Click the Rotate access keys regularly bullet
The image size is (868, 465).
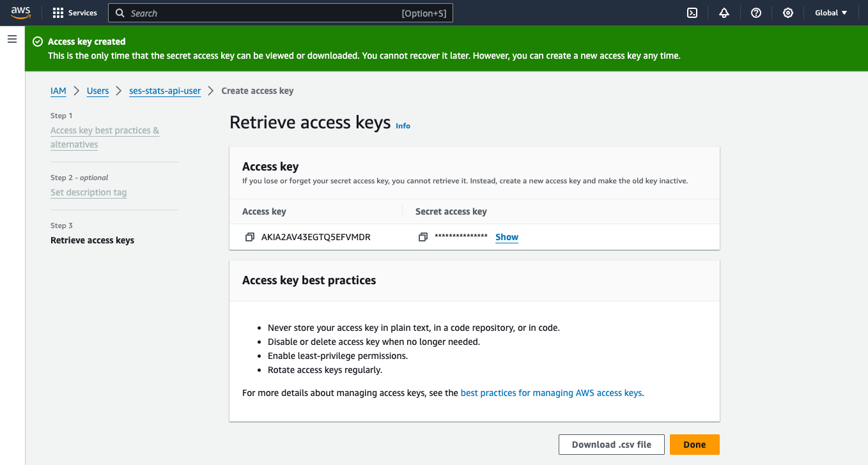(325, 370)
